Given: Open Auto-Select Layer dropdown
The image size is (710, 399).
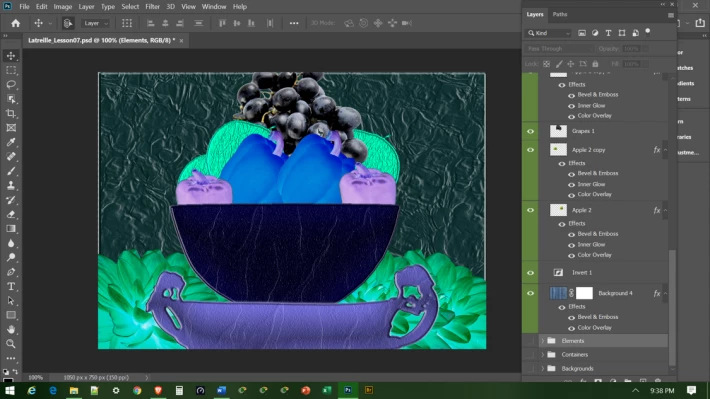Looking at the screenshot, I should tap(96, 23).
